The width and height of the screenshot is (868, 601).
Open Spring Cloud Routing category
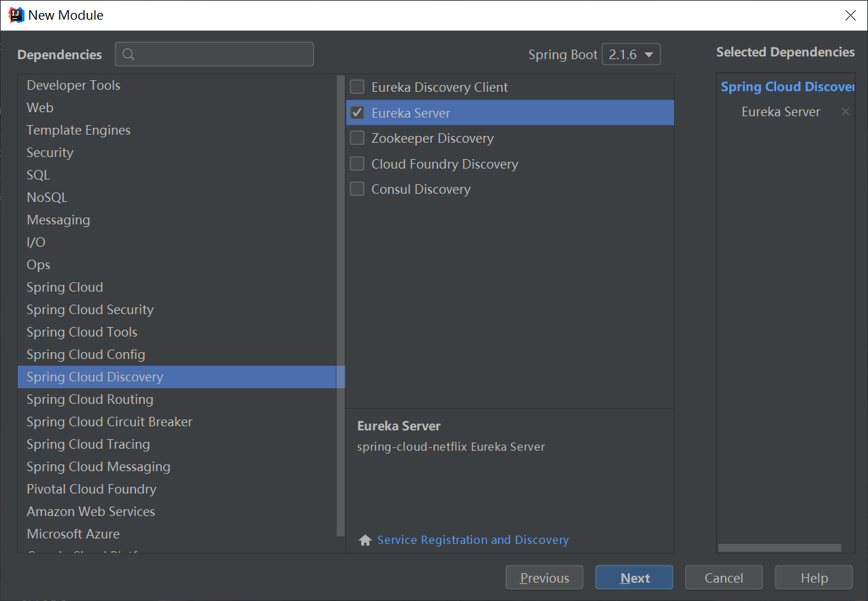(x=177, y=399)
